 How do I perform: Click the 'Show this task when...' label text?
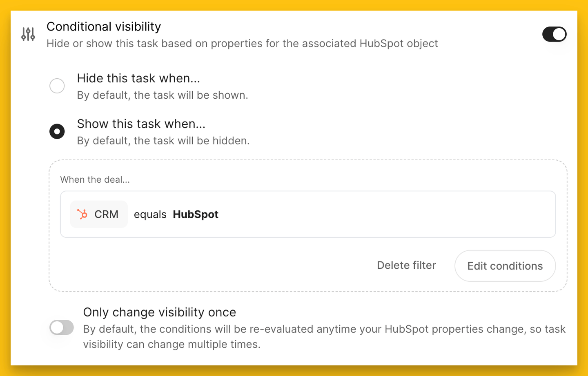[x=141, y=124]
